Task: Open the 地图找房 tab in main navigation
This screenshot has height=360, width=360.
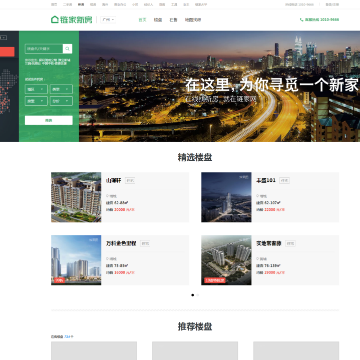Action: point(193,20)
